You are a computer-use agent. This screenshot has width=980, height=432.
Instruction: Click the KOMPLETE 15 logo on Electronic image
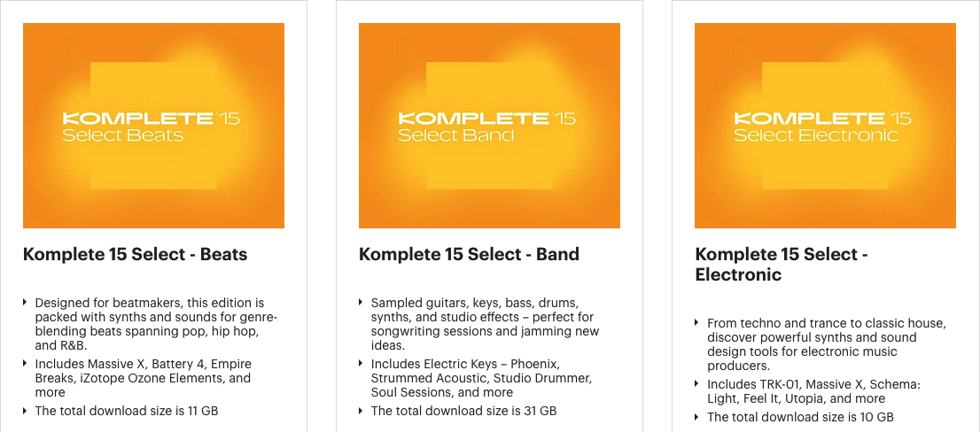click(823, 118)
